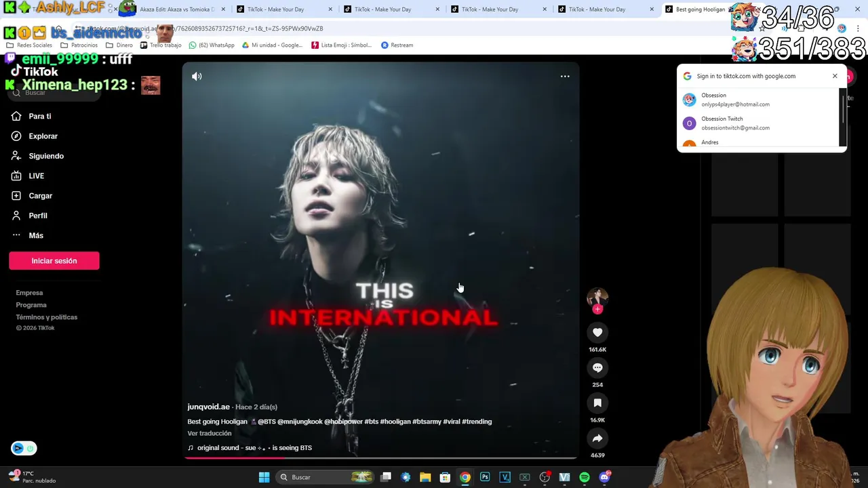Image resolution: width=868 pixels, height=488 pixels.
Task: Click the TikTok logo in sidebar
Action: (x=35, y=72)
